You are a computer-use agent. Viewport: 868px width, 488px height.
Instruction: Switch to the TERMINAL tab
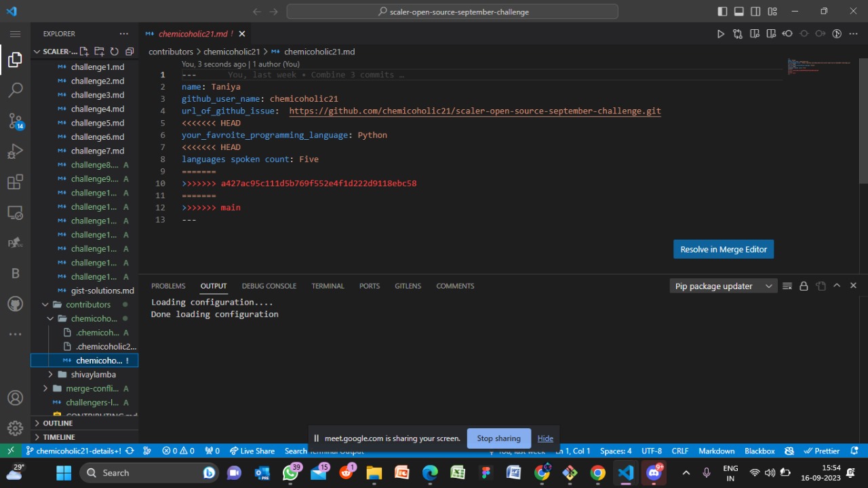tap(328, 286)
